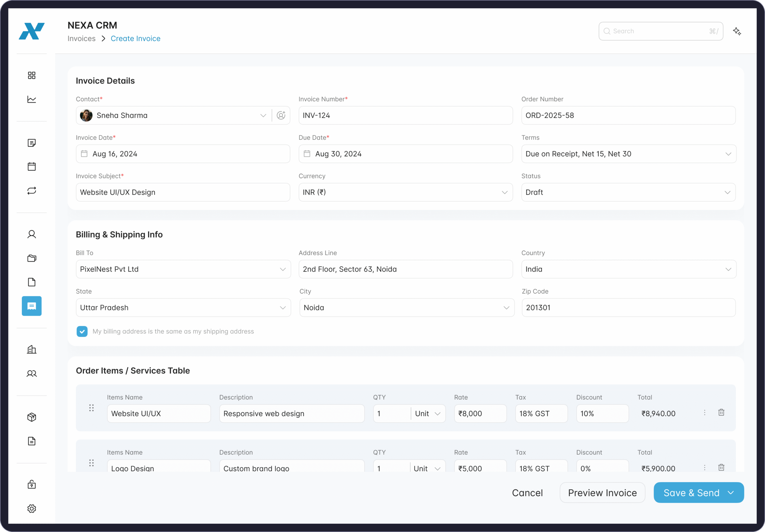Open the contacts person icon

tap(32, 234)
